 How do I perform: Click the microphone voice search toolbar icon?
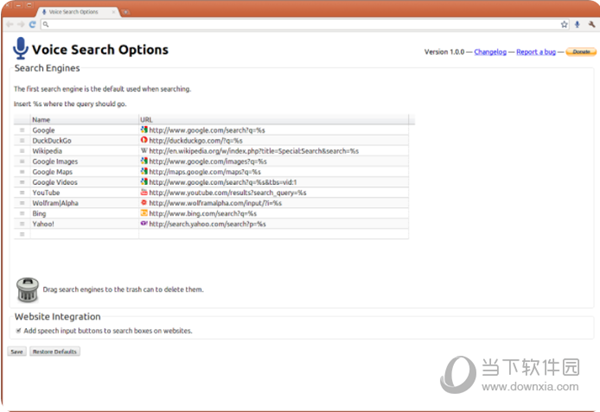(577, 24)
